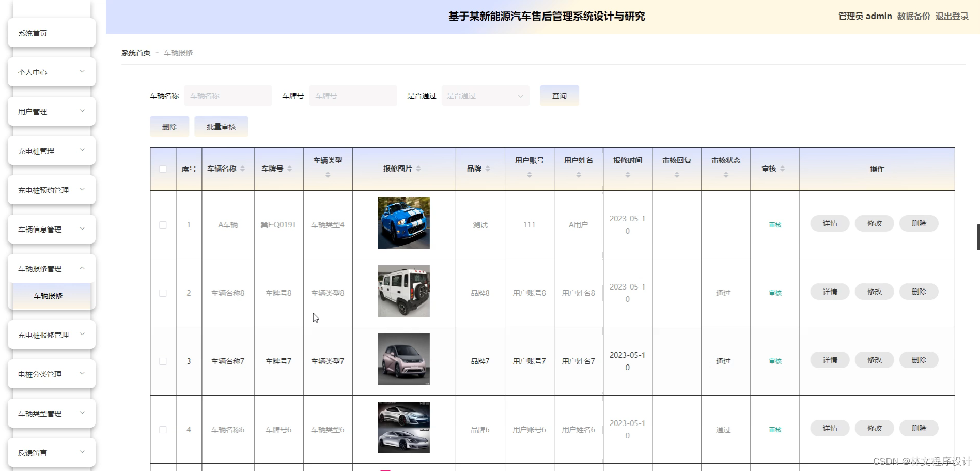Viewport: 980px width, 471px height.
Task: Check the row 3 车辆名称7 checkbox
Action: (x=163, y=361)
